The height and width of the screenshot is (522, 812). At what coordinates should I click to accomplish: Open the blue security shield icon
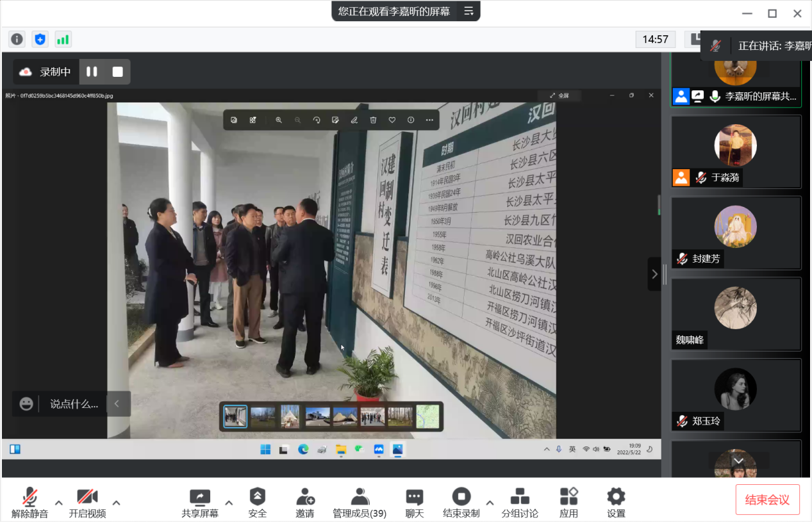(x=40, y=40)
